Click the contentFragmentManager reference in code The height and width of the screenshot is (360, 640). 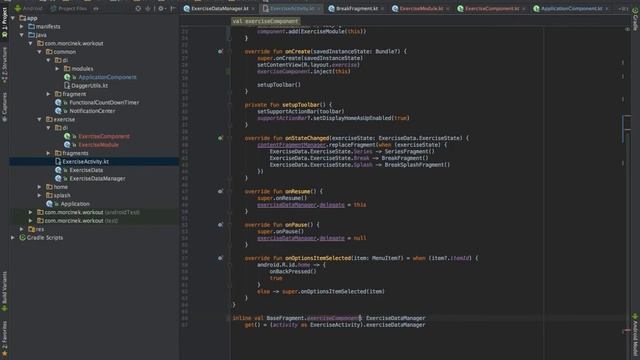coord(291,145)
